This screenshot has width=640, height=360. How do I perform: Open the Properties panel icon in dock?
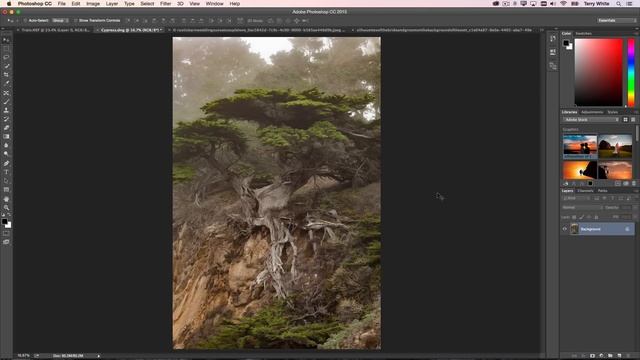click(553, 52)
